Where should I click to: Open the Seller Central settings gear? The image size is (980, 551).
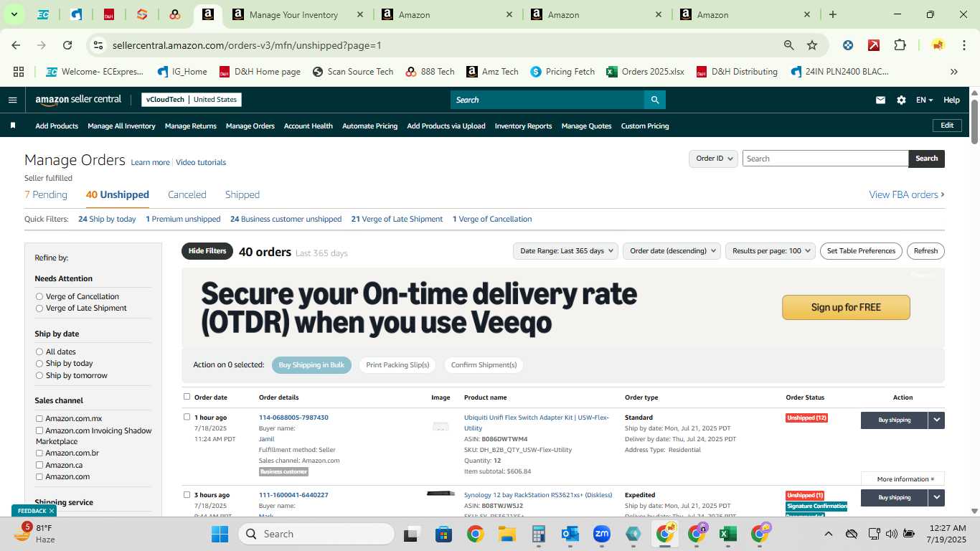coord(901,100)
